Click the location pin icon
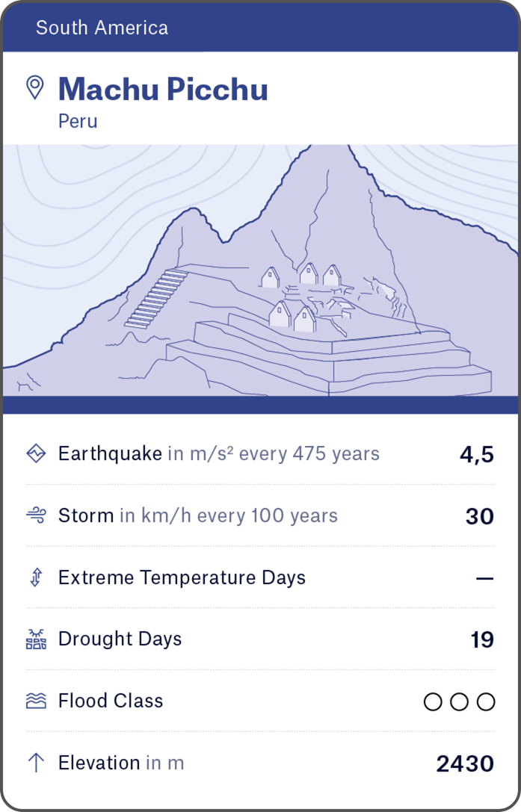The width and height of the screenshot is (521, 812). point(35,87)
